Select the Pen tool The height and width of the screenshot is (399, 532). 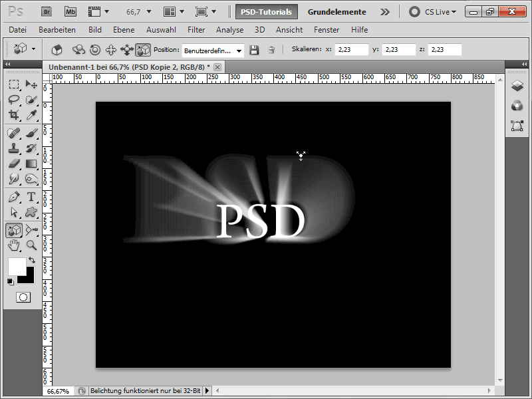(x=14, y=197)
